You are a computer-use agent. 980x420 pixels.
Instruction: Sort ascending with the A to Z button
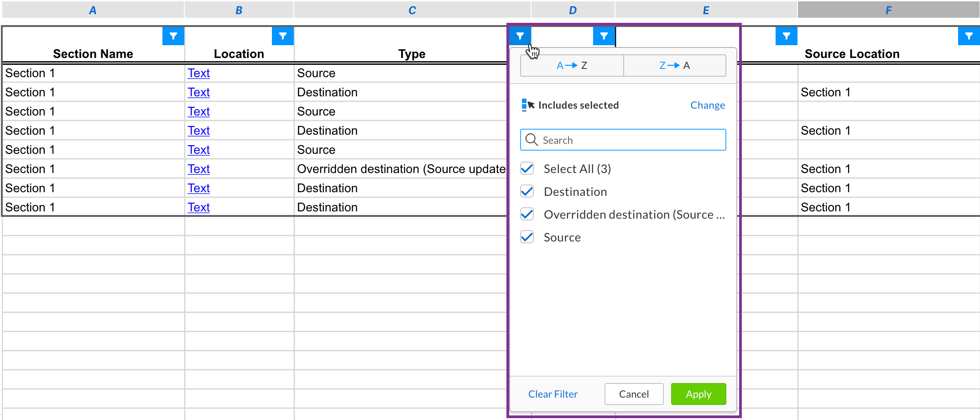point(571,65)
